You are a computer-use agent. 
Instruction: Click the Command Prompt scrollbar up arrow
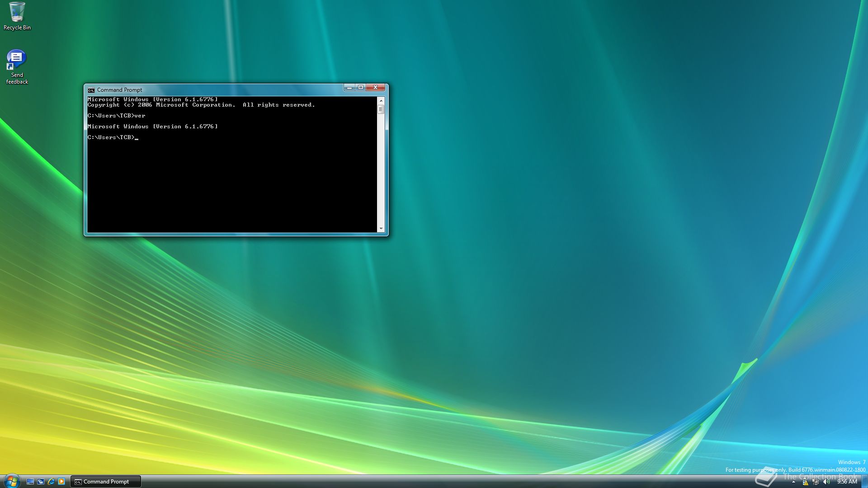(381, 100)
